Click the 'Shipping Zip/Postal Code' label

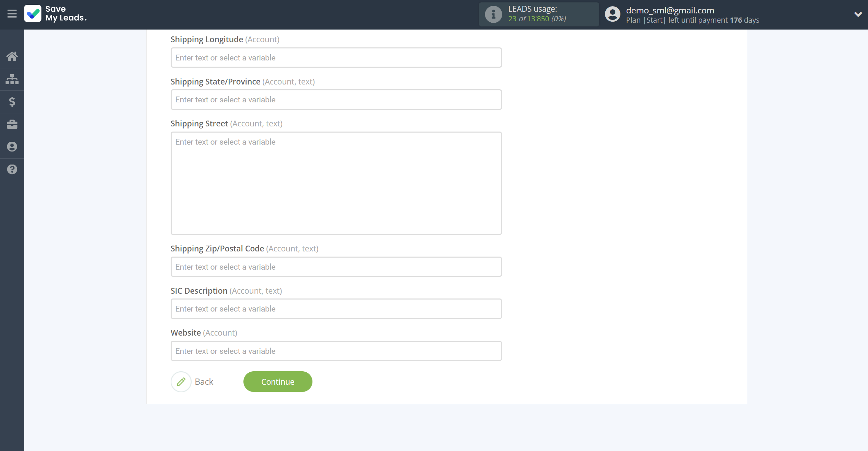click(217, 249)
